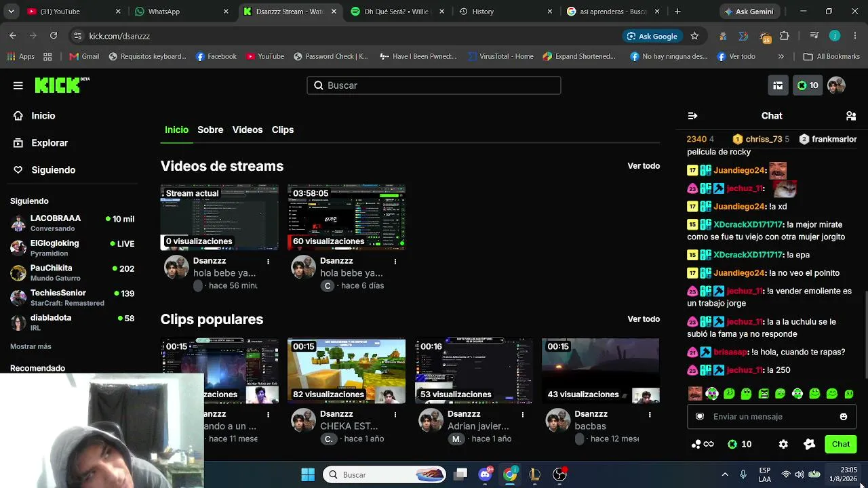Open the All Bookmarks folder
Image resolution: width=868 pixels, height=488 pixels.
831,57
